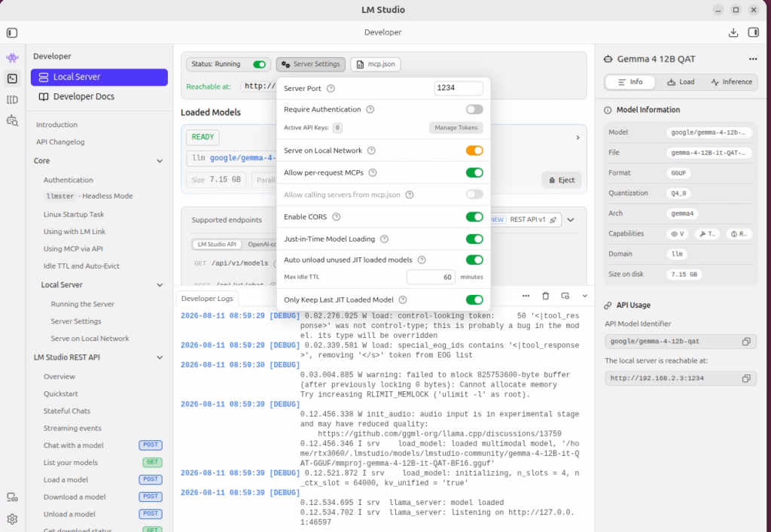
Task: Clear Developer Logs with the trash icon
Action: (x=545, y=296)
